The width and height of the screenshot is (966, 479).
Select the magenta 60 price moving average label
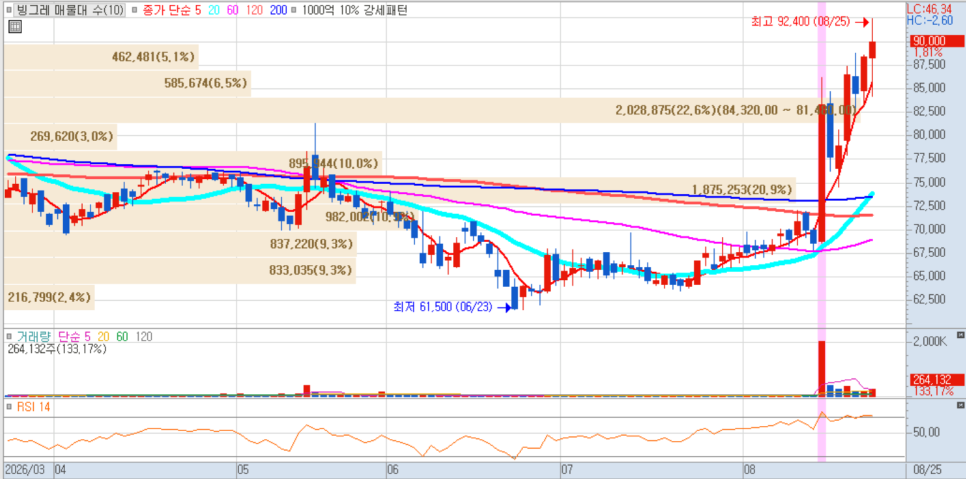pyautogui.click(x=233, y=10)
